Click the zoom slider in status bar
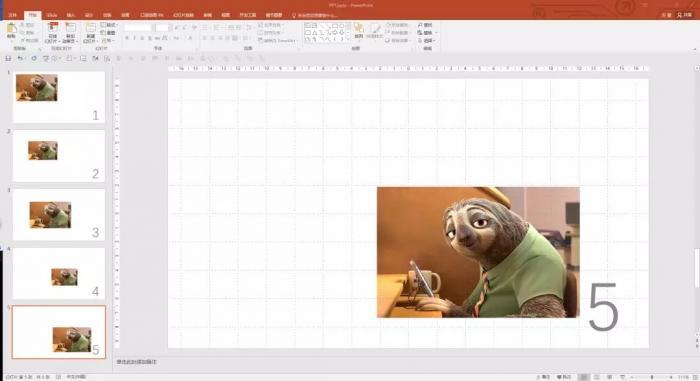Screen dimensions: 700x381 tap(652, 377)
